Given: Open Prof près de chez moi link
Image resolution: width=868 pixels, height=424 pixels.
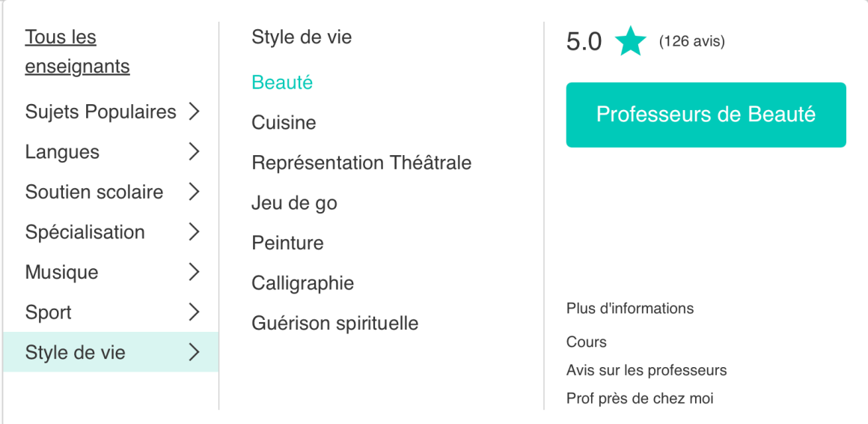Looking at the screenshot, I should click(x=640, y=399).
